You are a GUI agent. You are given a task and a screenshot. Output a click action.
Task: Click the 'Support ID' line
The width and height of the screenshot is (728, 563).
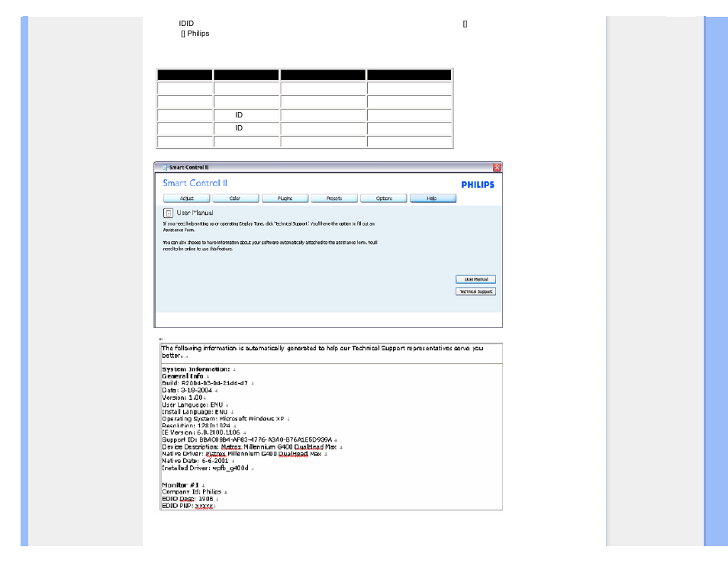click(x=247, y=439)
